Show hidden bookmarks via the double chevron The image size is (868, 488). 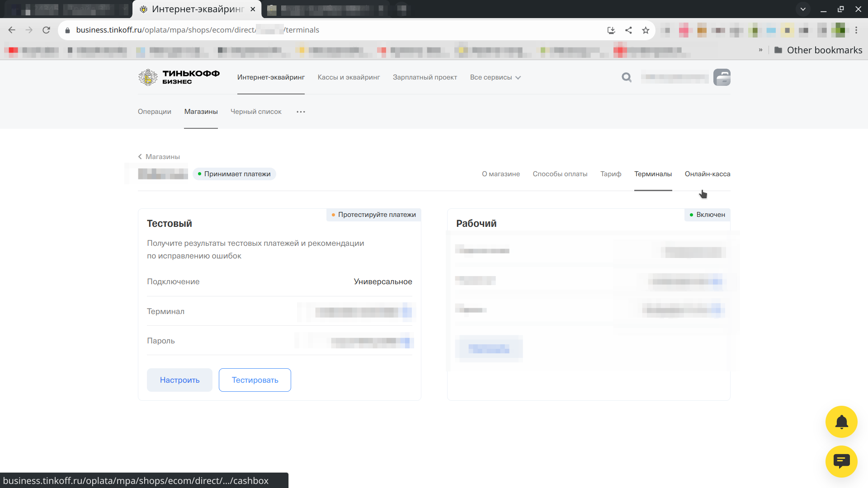tap(760, 50)
